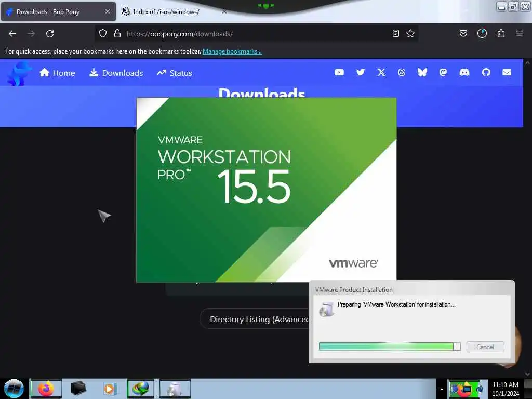Click the taskbar clock 11:10 AM
The height and width of the screenshot is (399, 532).
(506, 385)
